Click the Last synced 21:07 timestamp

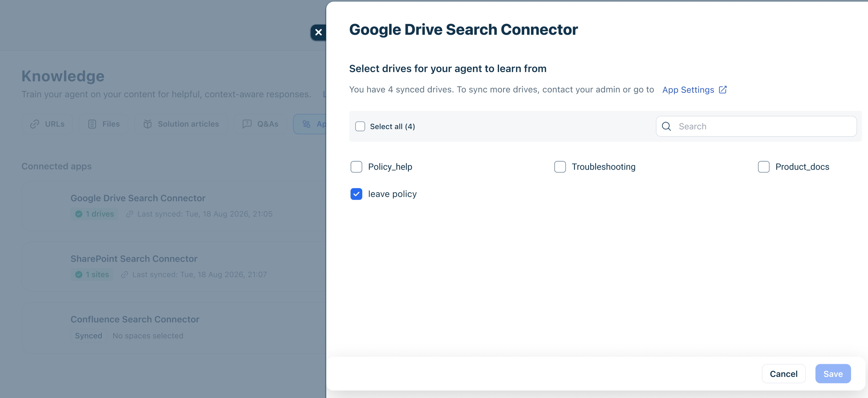[200, 275]
